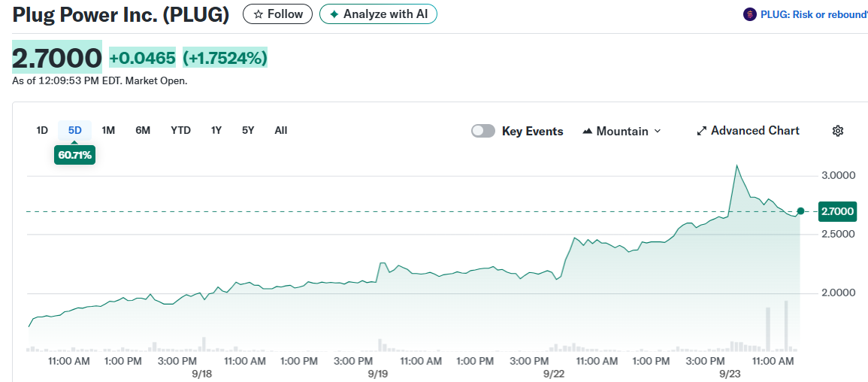Click the Market Open timestamp text

pos(100,80)
